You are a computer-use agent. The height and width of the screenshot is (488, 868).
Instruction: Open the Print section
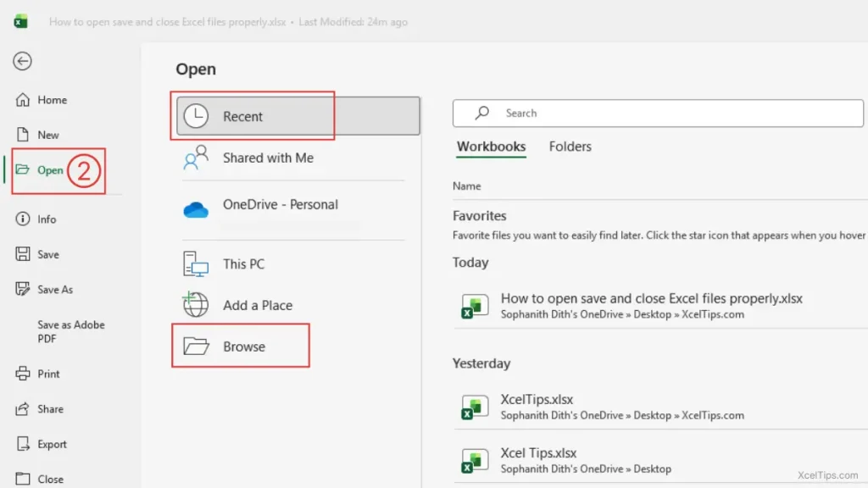point(48,374)
